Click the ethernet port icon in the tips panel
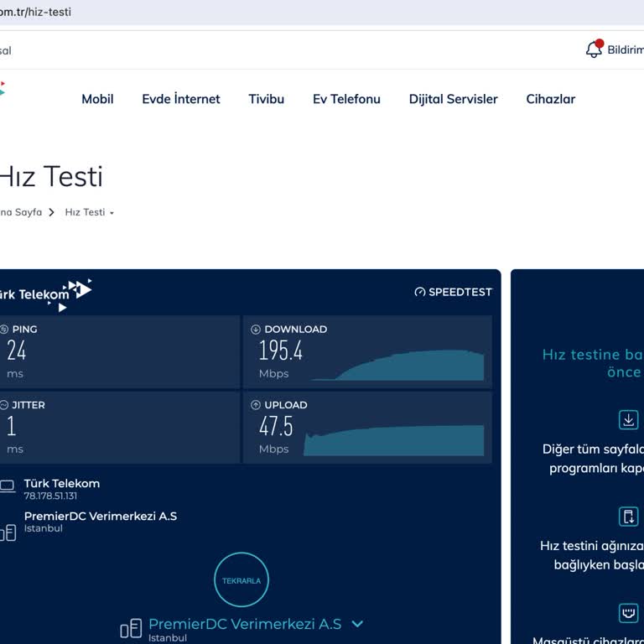Viewport: 644px width, 644px height. pos(628,613)
